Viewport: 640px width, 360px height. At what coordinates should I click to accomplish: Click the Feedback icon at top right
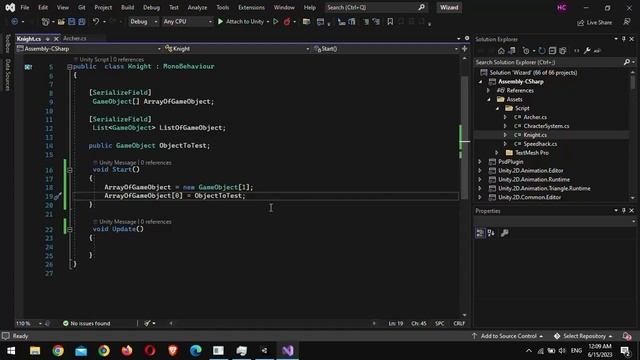[x=627, y=22]
